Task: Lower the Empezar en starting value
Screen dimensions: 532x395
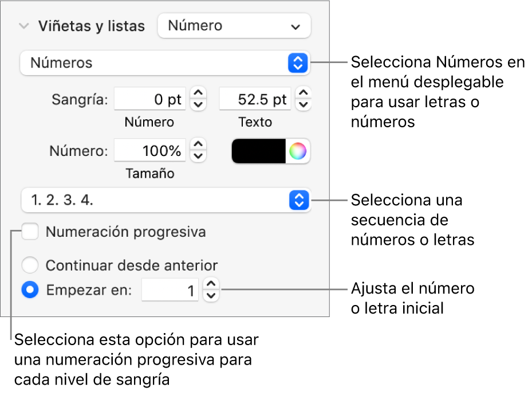Action: tap(211, 295)
